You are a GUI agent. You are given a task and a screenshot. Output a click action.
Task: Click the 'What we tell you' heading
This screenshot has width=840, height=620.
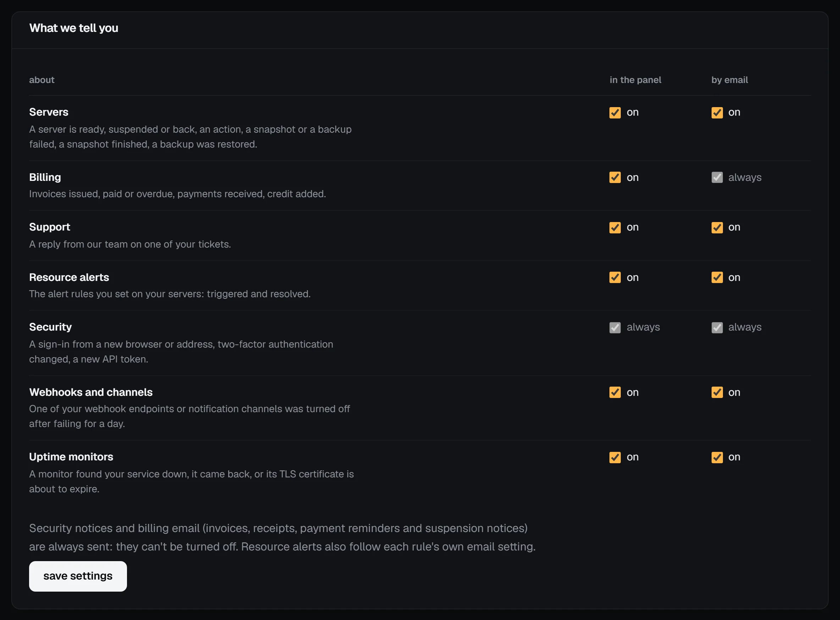pos(73,28)
